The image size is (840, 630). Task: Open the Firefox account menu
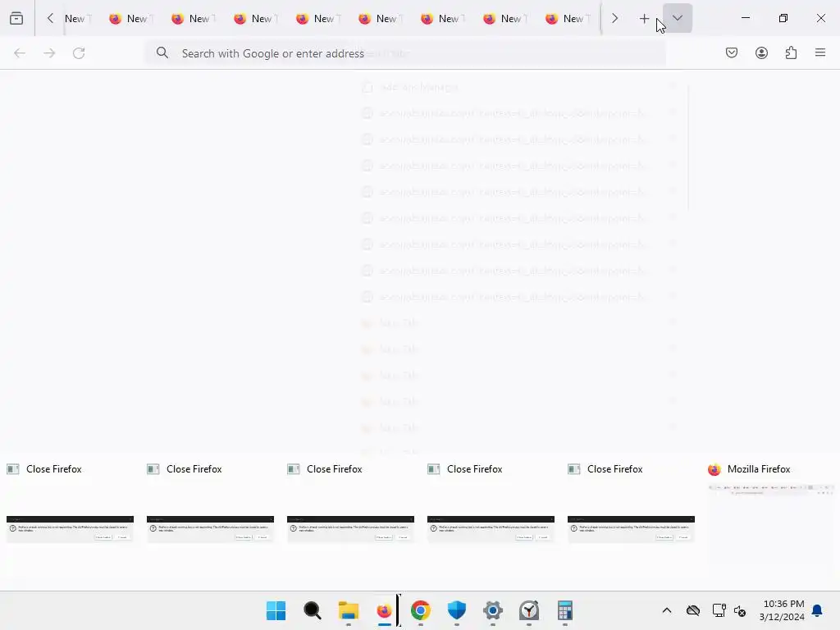[761, 52]
